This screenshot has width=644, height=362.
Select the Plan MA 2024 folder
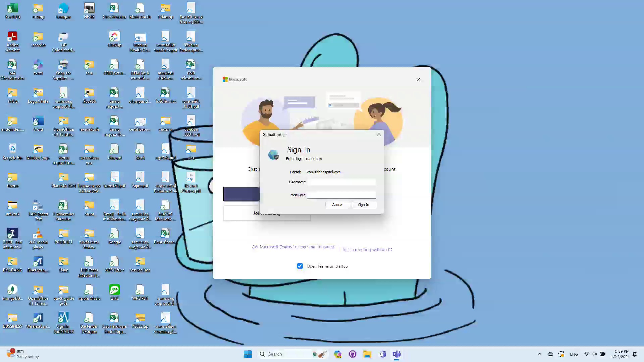(63, 180)
